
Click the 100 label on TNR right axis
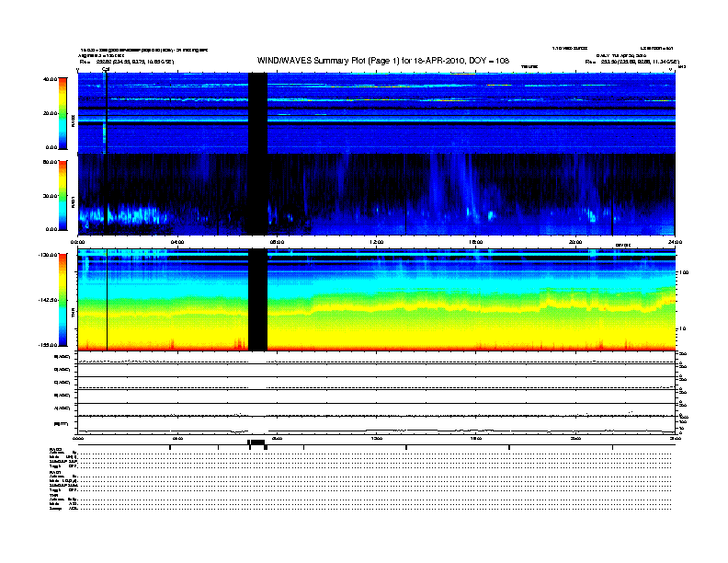(684, 272)
